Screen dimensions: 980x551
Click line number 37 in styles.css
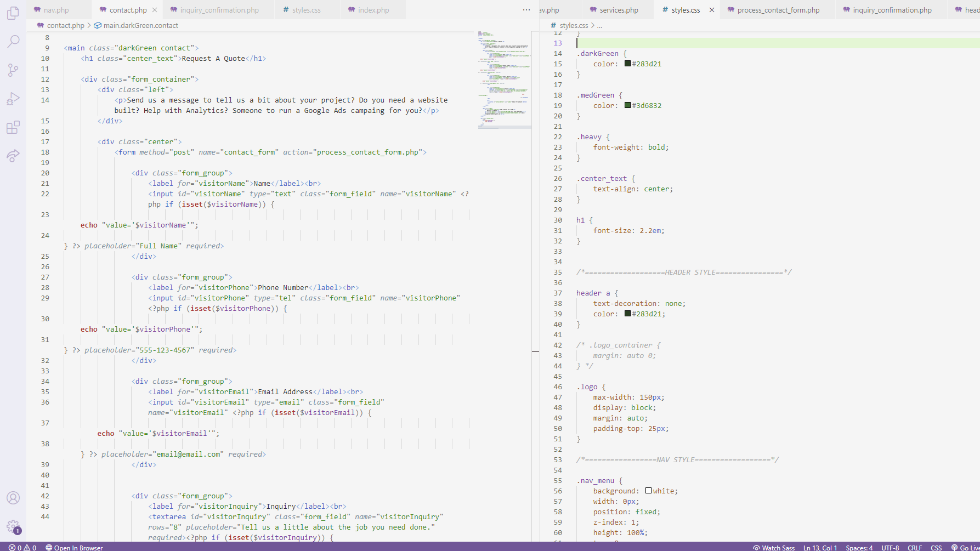click(x=558, y=293)
